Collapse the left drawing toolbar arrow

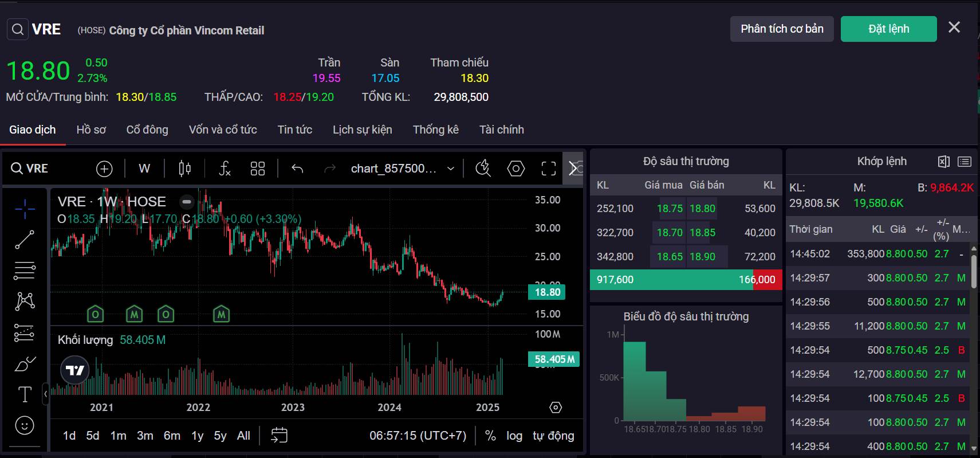(x=45, y=394)
